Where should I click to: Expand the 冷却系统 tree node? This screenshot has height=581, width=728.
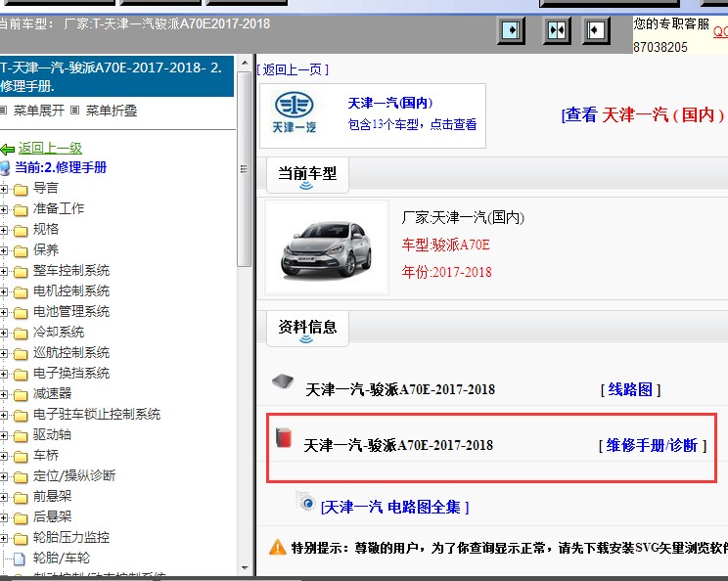pos(4,333)
